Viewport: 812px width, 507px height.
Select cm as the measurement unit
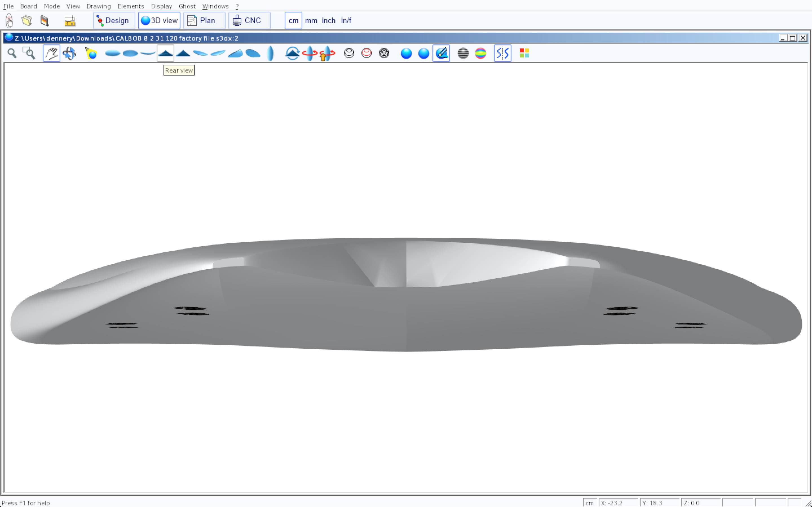tap(293, 21)
